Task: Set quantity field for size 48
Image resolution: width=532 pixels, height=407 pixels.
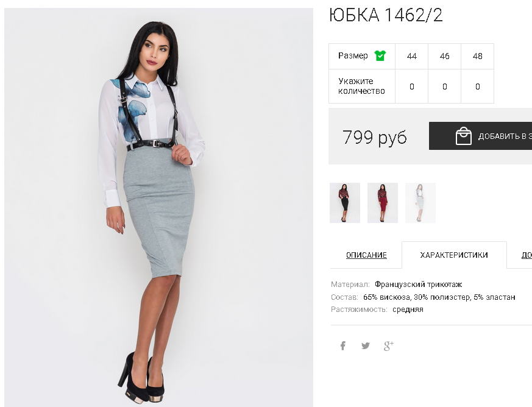Action: click(477, 87)
